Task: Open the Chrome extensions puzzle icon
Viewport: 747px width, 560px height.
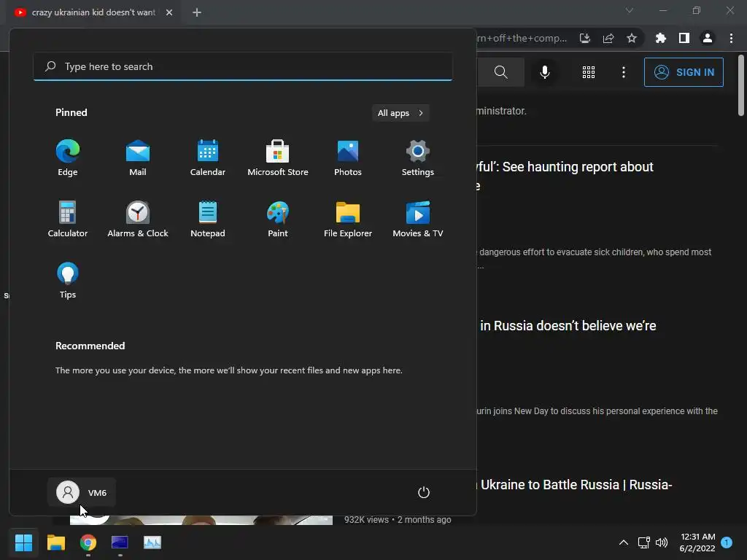Action: tap(661, 38)
